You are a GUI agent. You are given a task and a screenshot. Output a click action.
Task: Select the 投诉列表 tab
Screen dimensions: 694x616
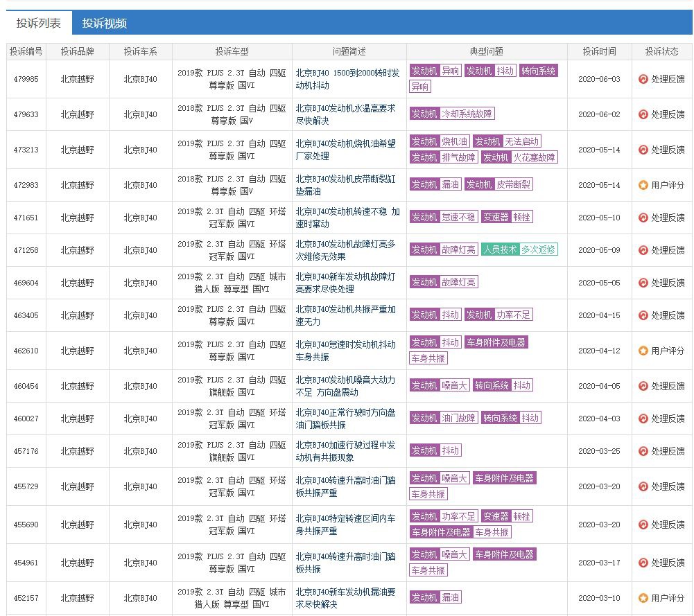pos(39,23)
